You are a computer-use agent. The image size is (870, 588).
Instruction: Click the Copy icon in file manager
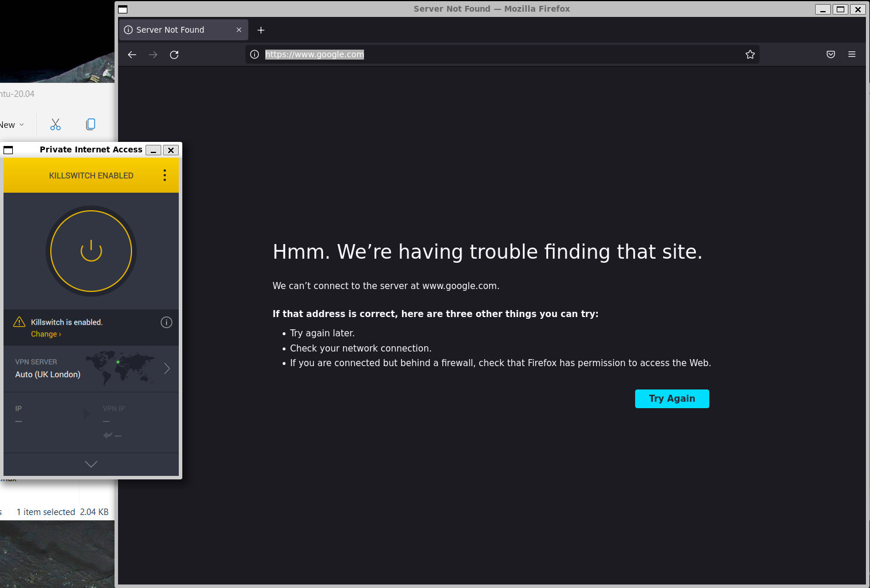tap(91, 124)
